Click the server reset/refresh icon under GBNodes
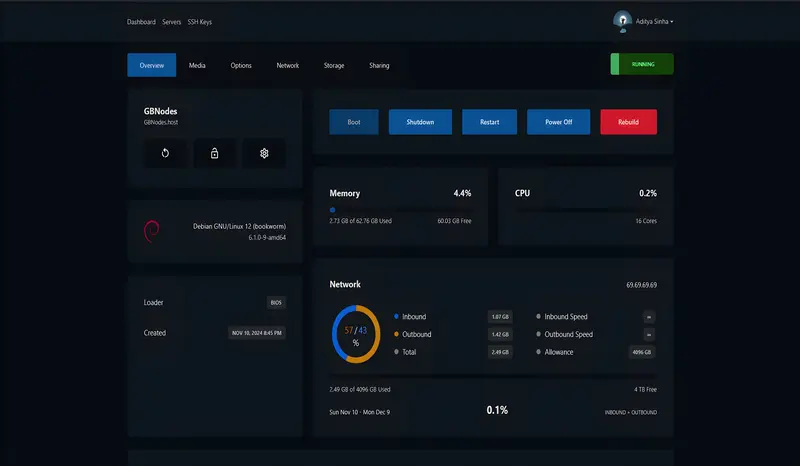The height and width of the screenshot is (466, 800). click(165, 153)
